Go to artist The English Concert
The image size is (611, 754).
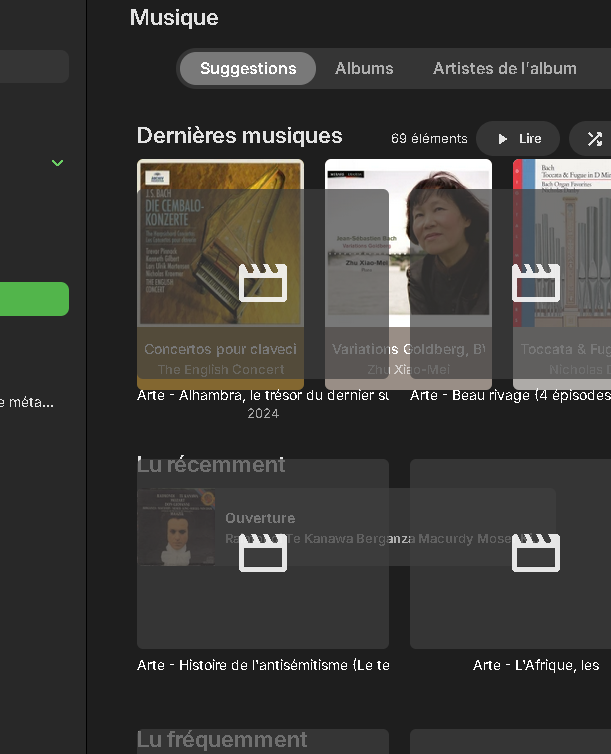click(221, 370)
